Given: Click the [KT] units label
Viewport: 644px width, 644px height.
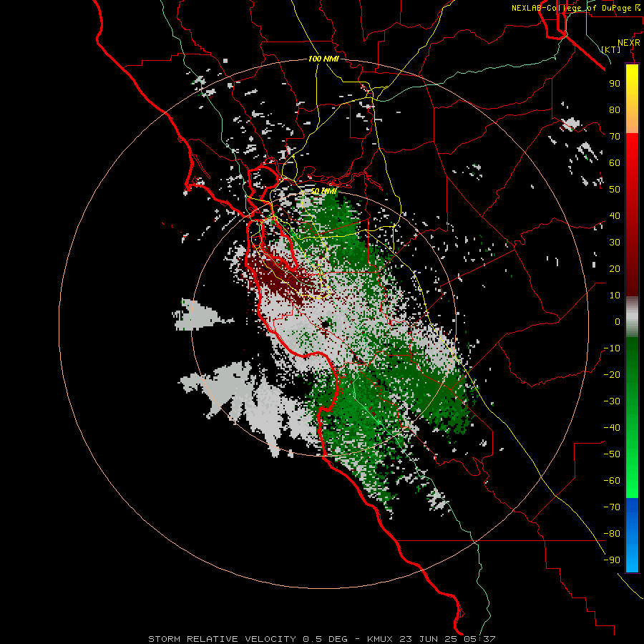Looking at the screenshot, I should coord(610,49).
